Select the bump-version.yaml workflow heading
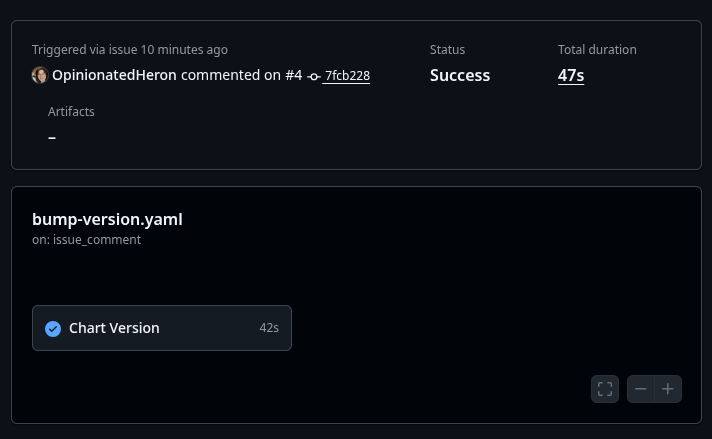 pyautogui.click(x=107, y=219)
